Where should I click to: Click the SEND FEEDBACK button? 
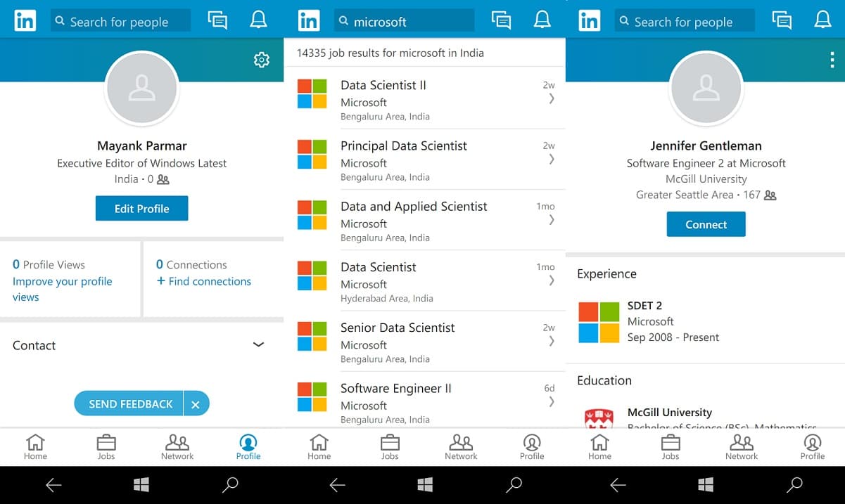[x=130, y=404]
